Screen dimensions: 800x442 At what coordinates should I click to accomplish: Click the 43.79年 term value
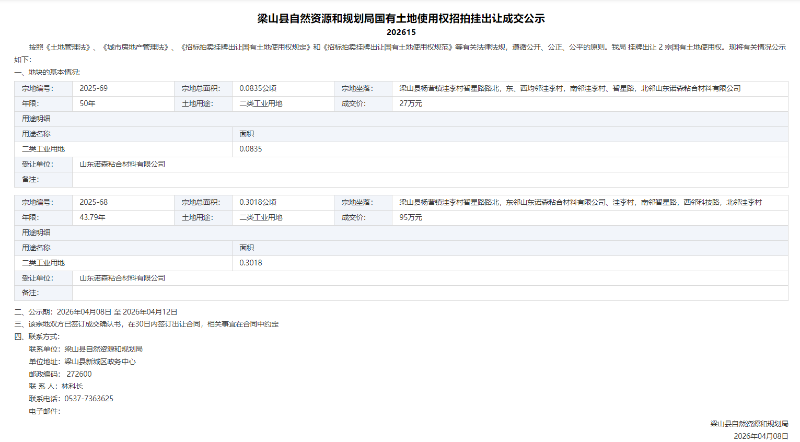pos(93,216)
